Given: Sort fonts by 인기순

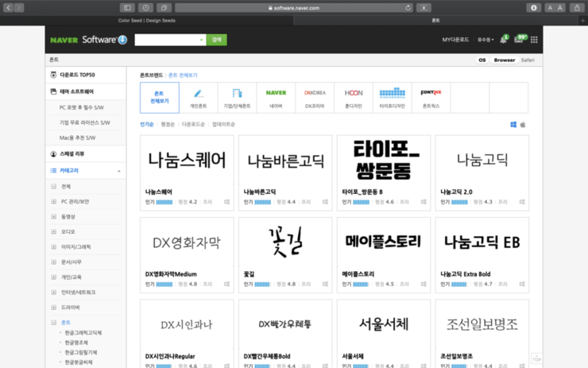Looking at the screenshot, I should click(147, 125).
